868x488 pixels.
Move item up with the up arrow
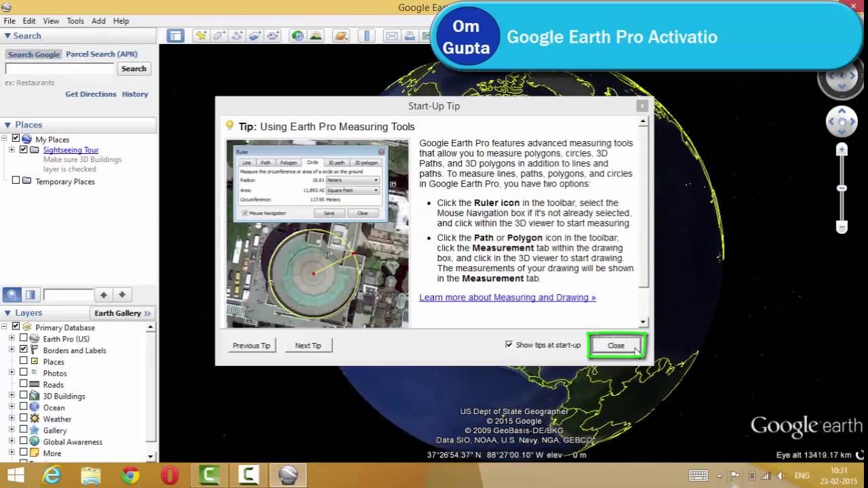pos(104,295)
